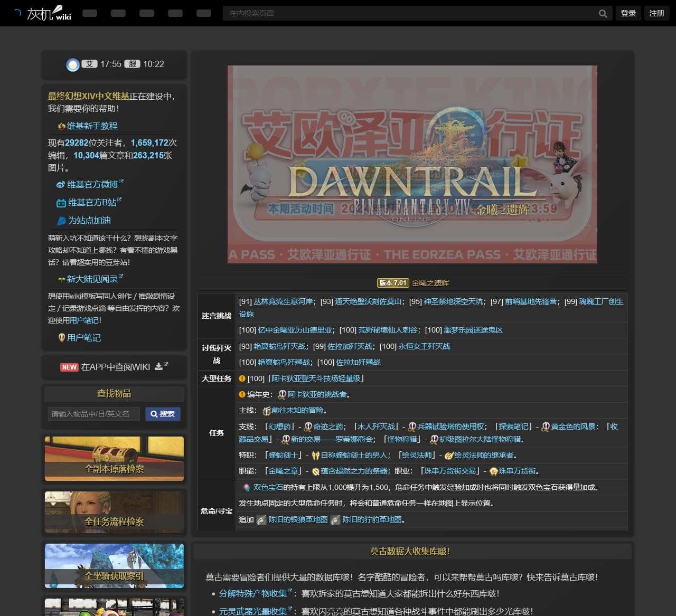Click the 陈旧的狞豹革地图 map icon

point(335,520)
